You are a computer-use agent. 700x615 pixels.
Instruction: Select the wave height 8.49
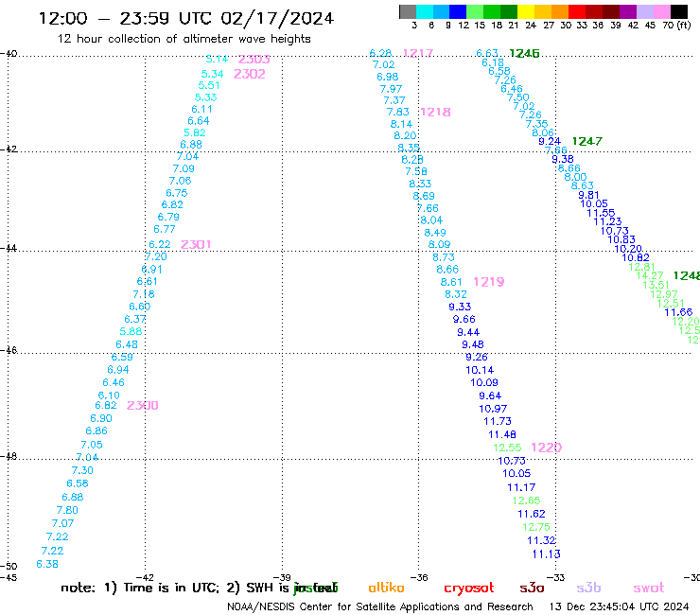(435, 232)
